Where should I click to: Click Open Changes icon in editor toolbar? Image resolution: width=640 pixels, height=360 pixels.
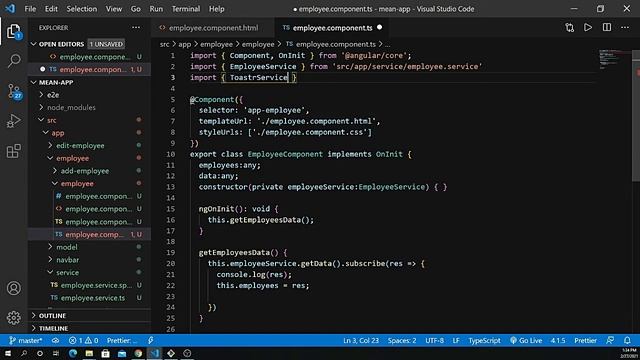pos(569,28)
